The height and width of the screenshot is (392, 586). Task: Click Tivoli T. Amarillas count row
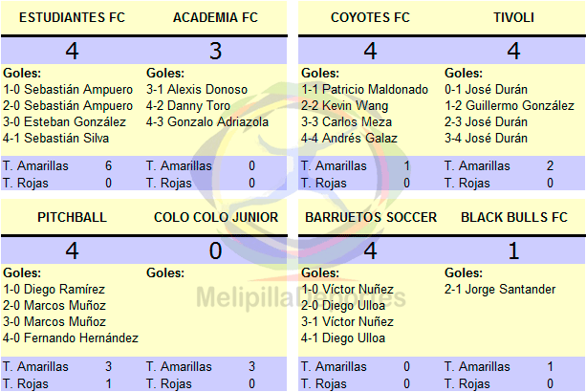pyautogui.click(x=514, y=166)
